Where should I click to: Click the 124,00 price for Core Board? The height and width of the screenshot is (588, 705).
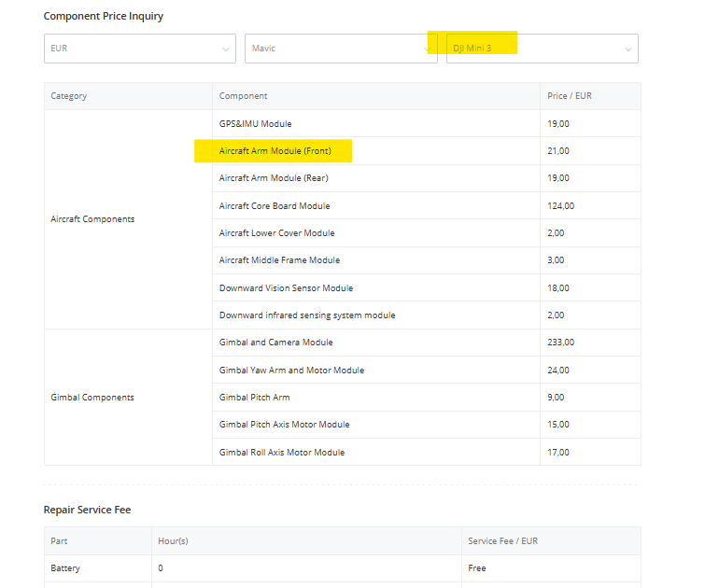click(560, 206)
